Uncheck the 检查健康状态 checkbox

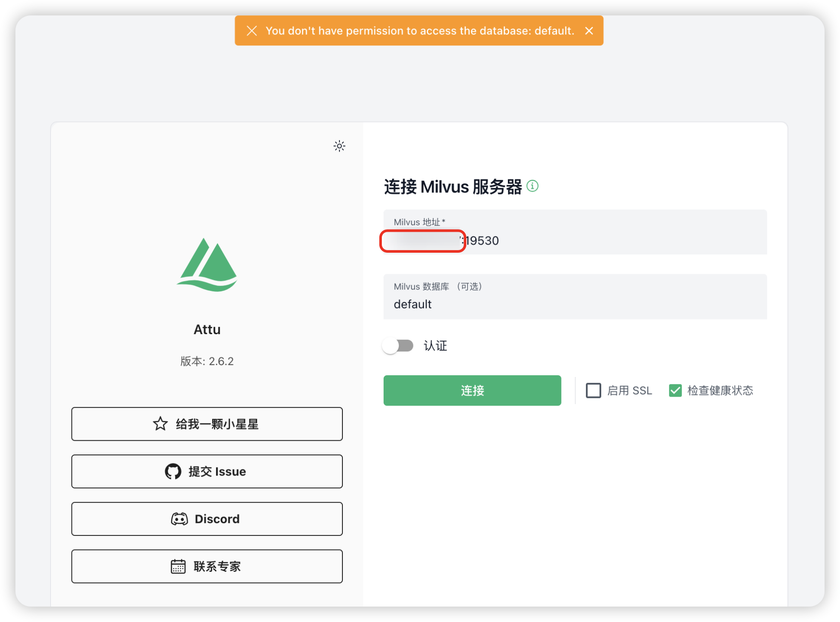click(x=675, y=390)
